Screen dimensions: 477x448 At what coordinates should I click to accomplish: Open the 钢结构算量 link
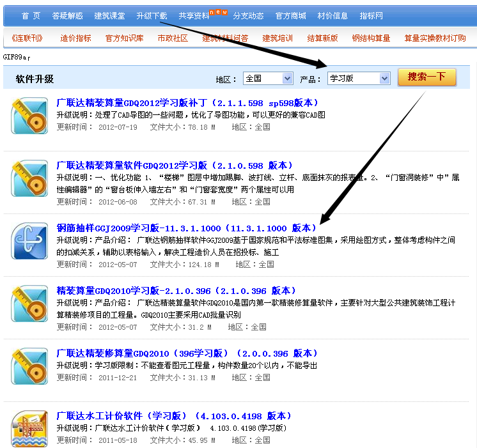pos(371,38)
